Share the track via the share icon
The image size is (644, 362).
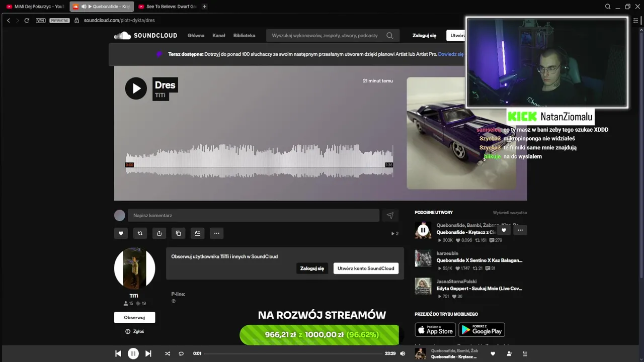click(159, 233)
